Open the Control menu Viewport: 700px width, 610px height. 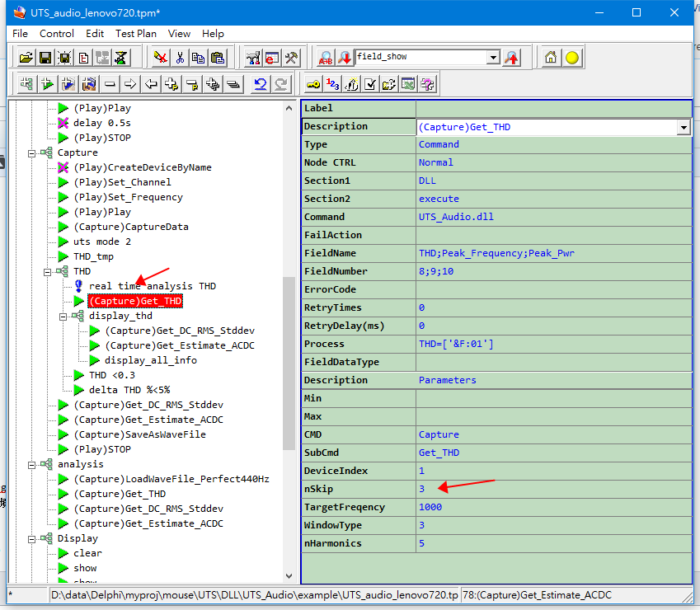click(57, 34)
